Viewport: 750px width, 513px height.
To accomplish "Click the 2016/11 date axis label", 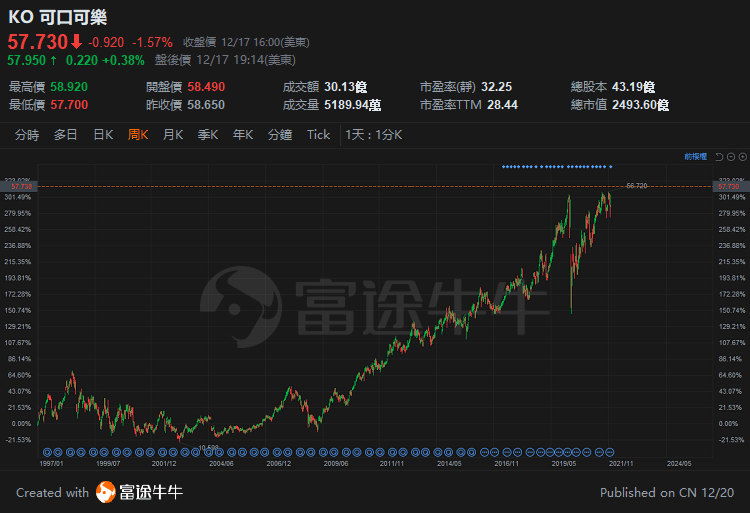I will click(x=507, y=463).
